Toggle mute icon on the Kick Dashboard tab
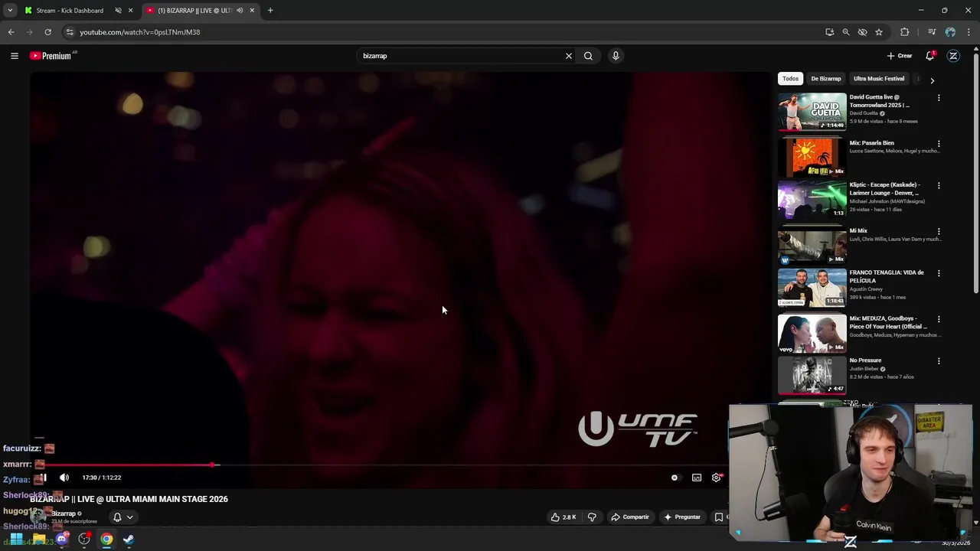This screenshot has height=551, width=980. 118,11
